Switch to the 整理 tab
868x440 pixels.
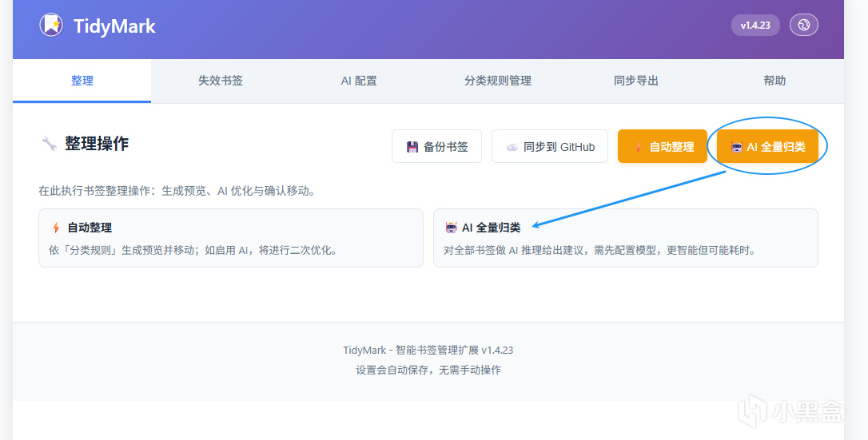click(82, 81)
